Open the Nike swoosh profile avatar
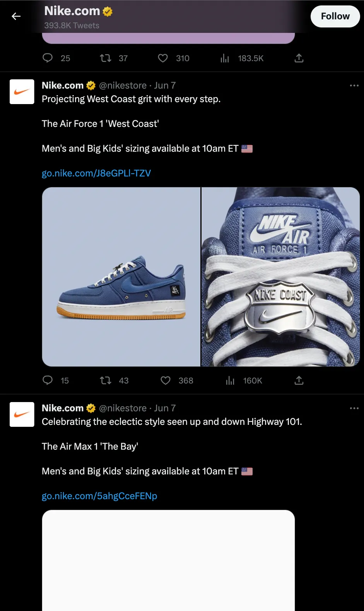This screenshot has height=611, width=364. coord(22,92)
